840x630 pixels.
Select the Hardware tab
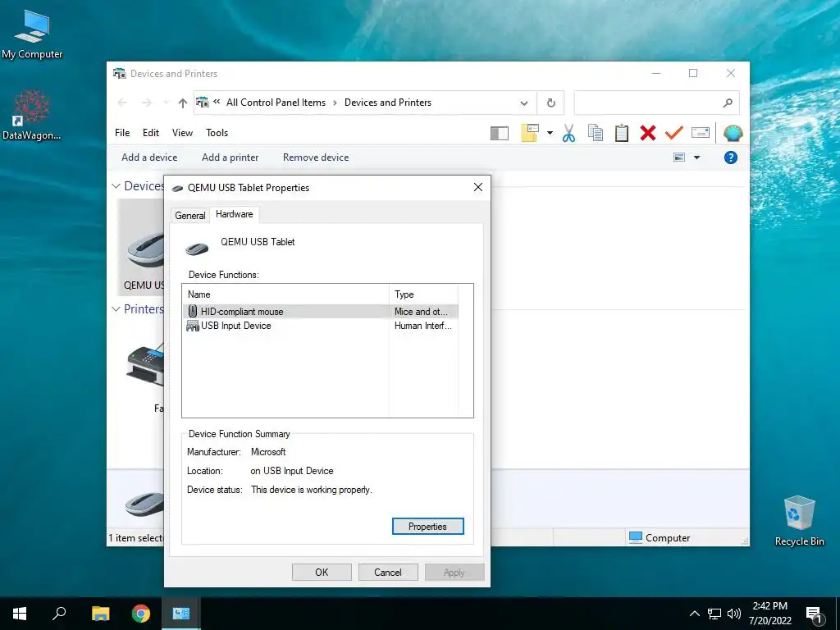(x=234, y=214)
